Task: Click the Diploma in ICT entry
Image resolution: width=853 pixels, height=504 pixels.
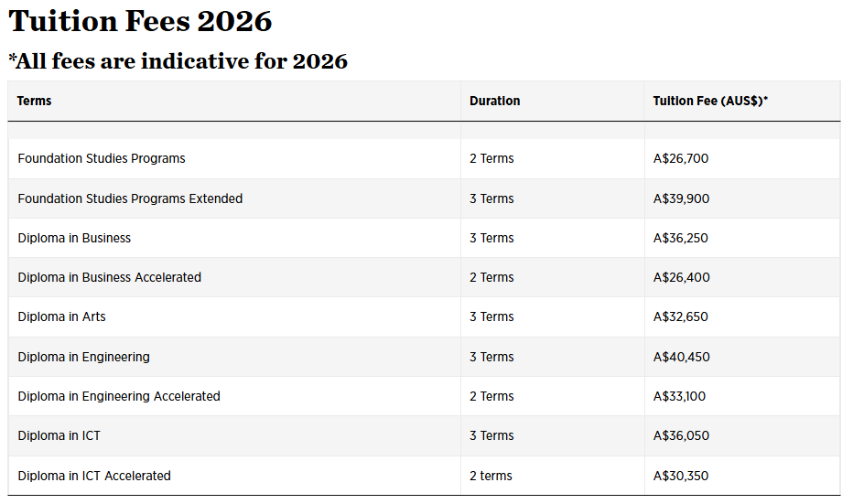Action: coord(59,435)
